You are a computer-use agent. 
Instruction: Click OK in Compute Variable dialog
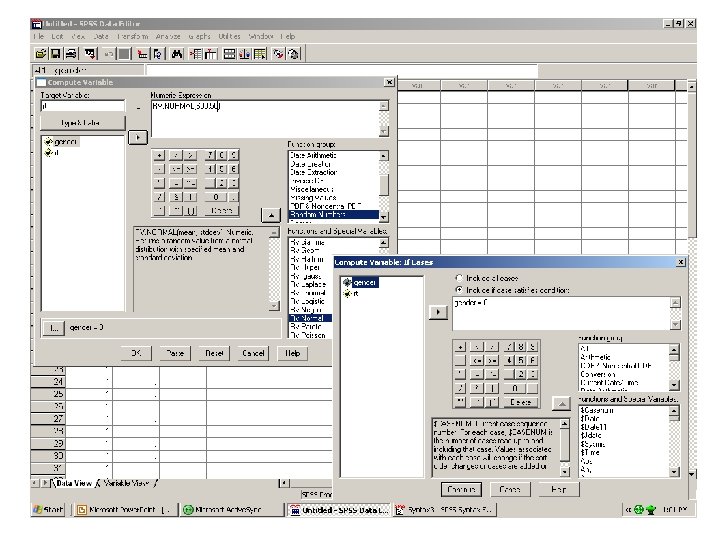136,353
